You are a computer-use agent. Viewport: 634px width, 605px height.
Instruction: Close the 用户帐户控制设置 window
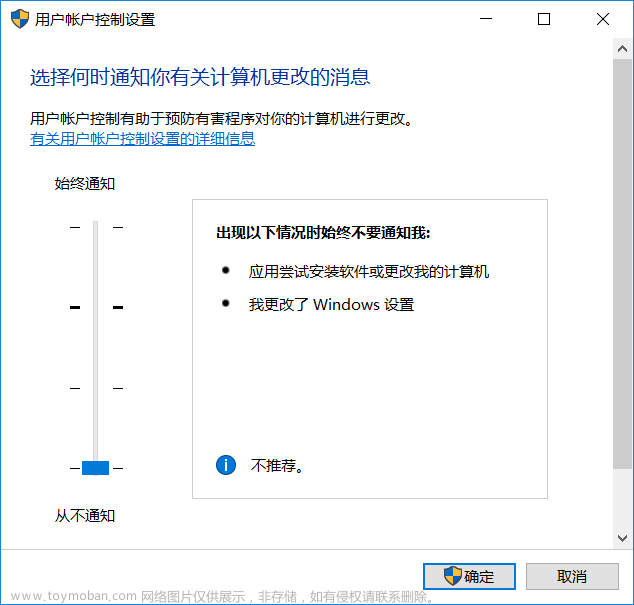[602, 19]
